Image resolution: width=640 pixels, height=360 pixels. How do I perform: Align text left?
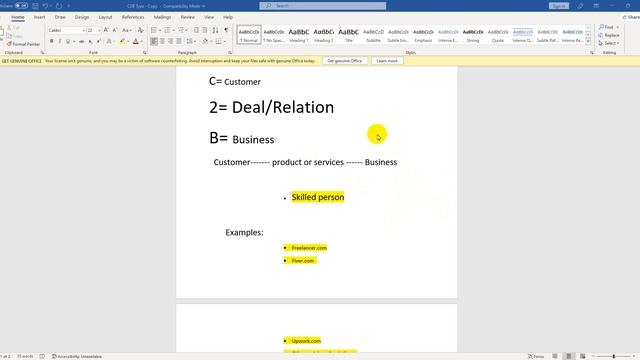(x=154, y=41)
